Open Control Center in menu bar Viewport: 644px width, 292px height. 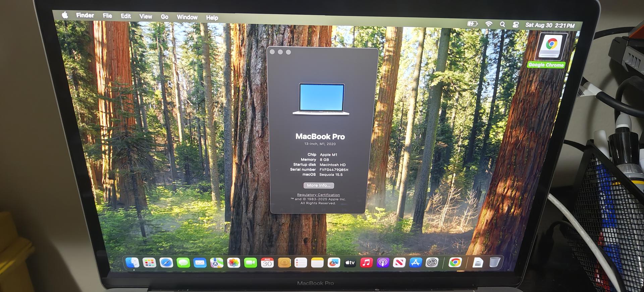tap(516, 25)
